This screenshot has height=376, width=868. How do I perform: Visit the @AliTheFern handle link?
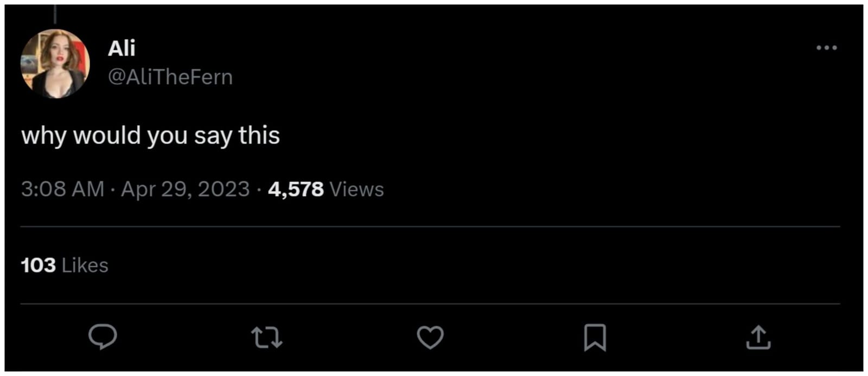pos(170,77)
